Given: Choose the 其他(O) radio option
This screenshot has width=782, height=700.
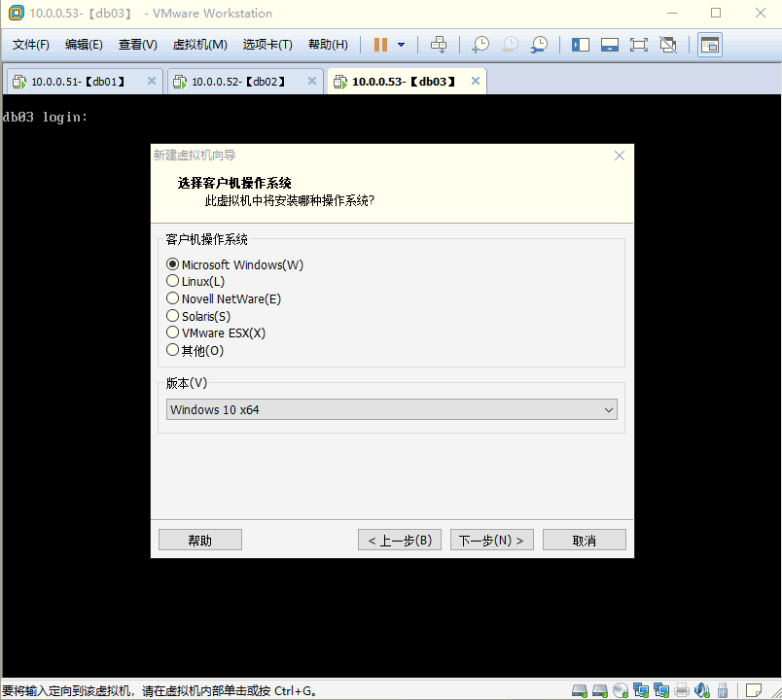Looking at the screenshot, I should click(x=172, y=350).
